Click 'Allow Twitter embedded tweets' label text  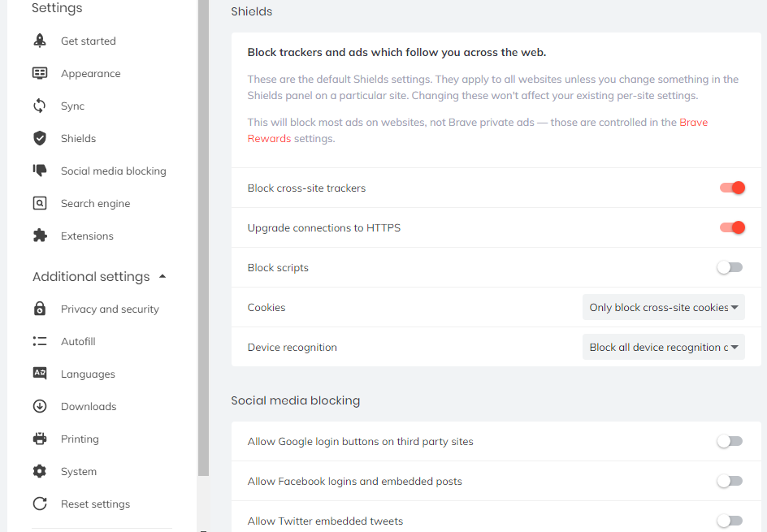pos(325,521)
